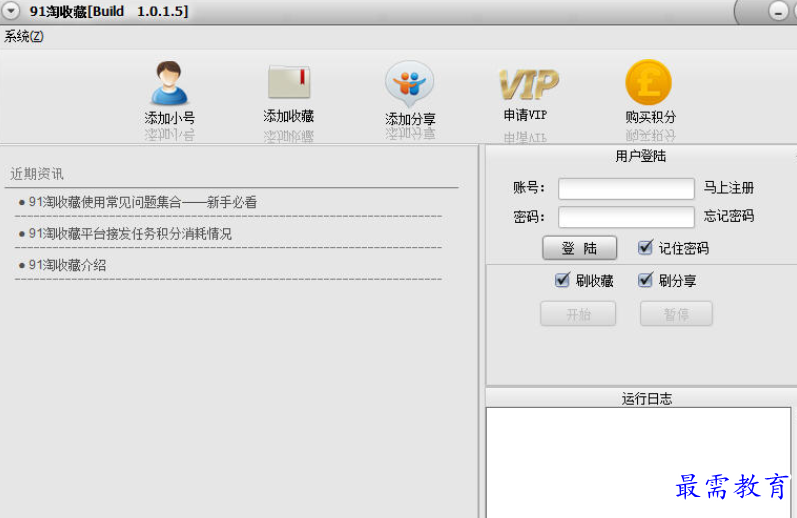Minimize the 91淘收藏 window
797x518 pixels.
(778, 10)
